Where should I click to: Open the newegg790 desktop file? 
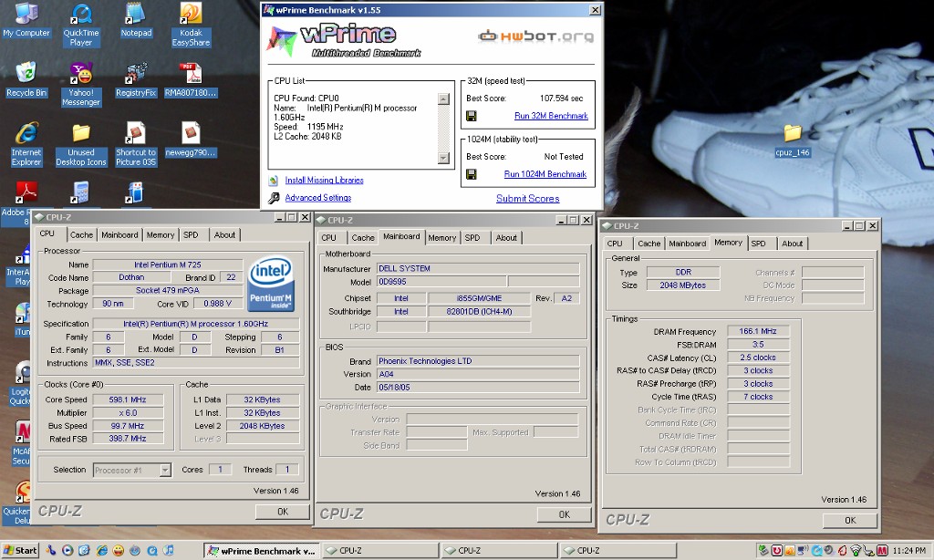(191, 140)
